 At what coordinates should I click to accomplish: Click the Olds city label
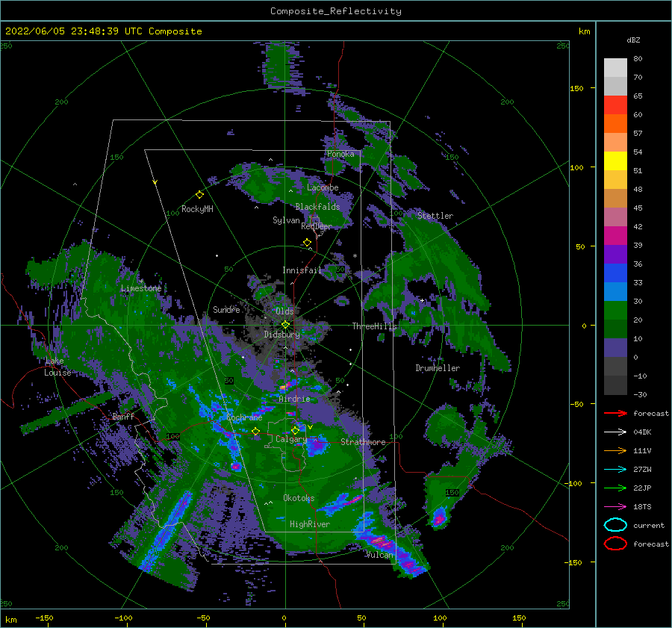[284, 311]
